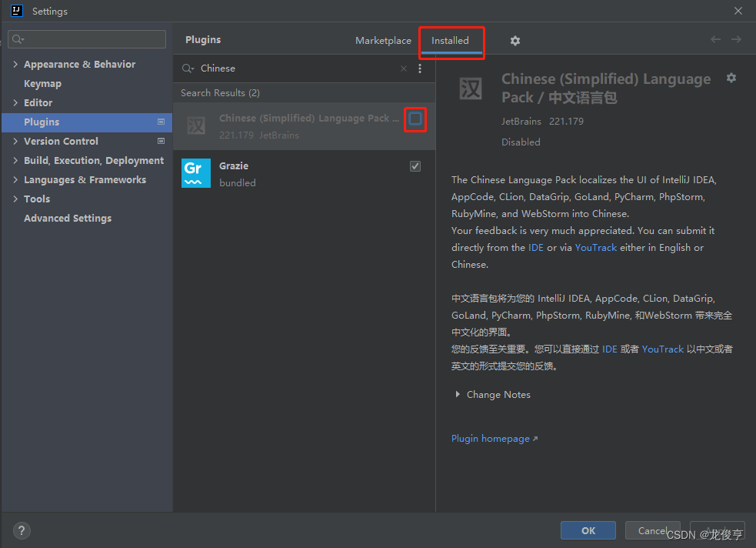
Task: Open Advanced Settings page
Action: tap(68, 218)
